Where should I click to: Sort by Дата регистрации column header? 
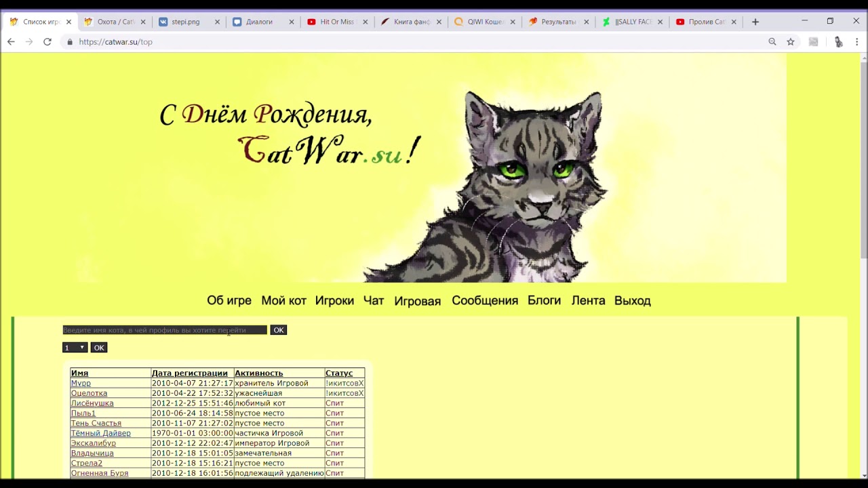190,373
